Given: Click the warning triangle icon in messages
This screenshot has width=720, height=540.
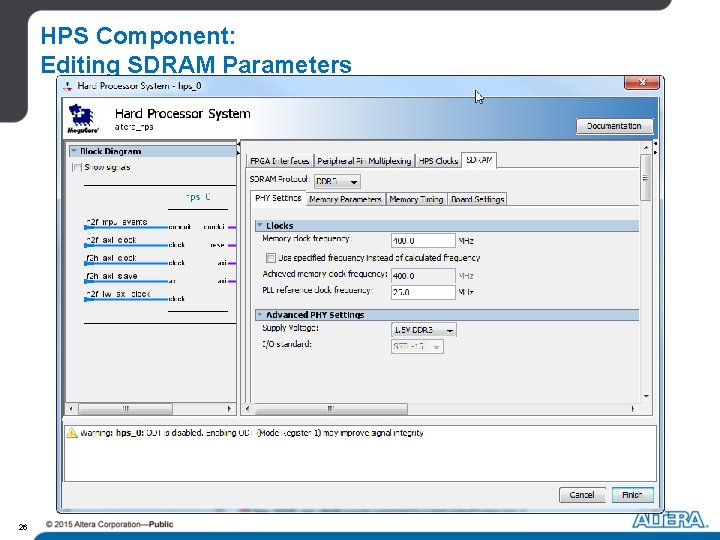Looking at the screenshot, I should pyautogui.click(x=72, y=433).
